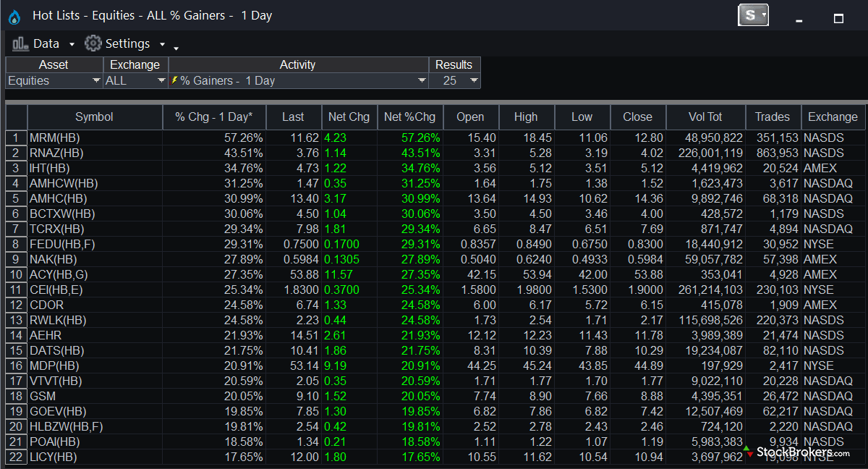Maximize the Hot Lists window

[838, 18]
